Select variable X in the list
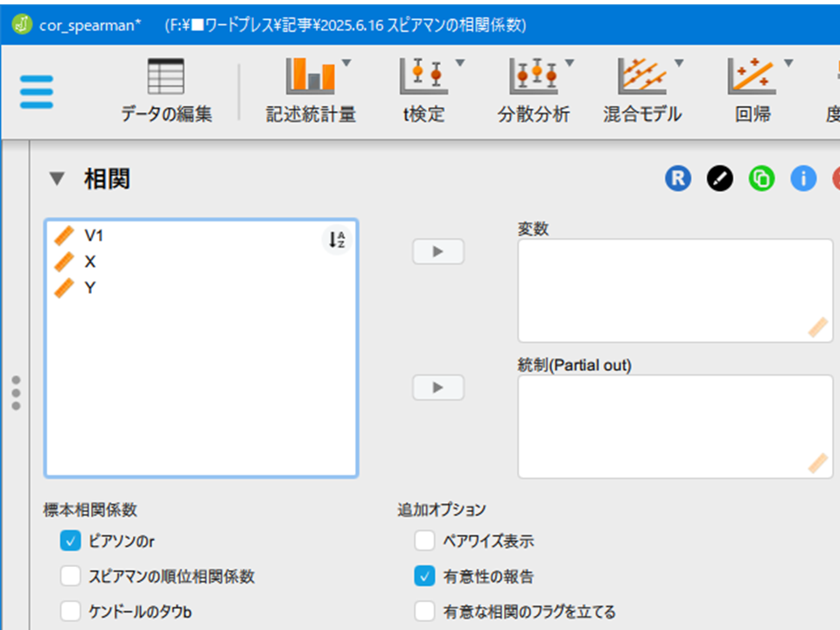 pyautogui.click(x=201, y=262)
